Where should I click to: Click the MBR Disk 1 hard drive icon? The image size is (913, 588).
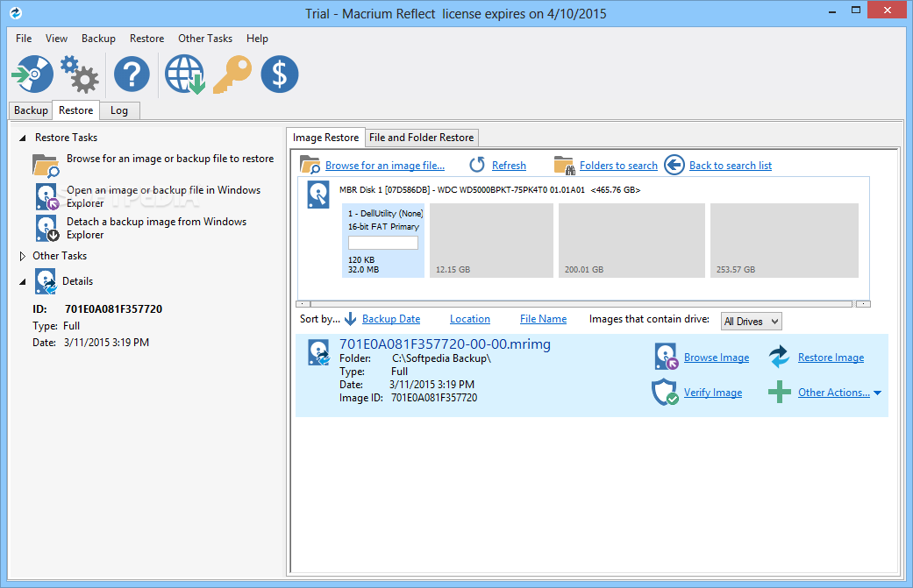coord(318,195)
